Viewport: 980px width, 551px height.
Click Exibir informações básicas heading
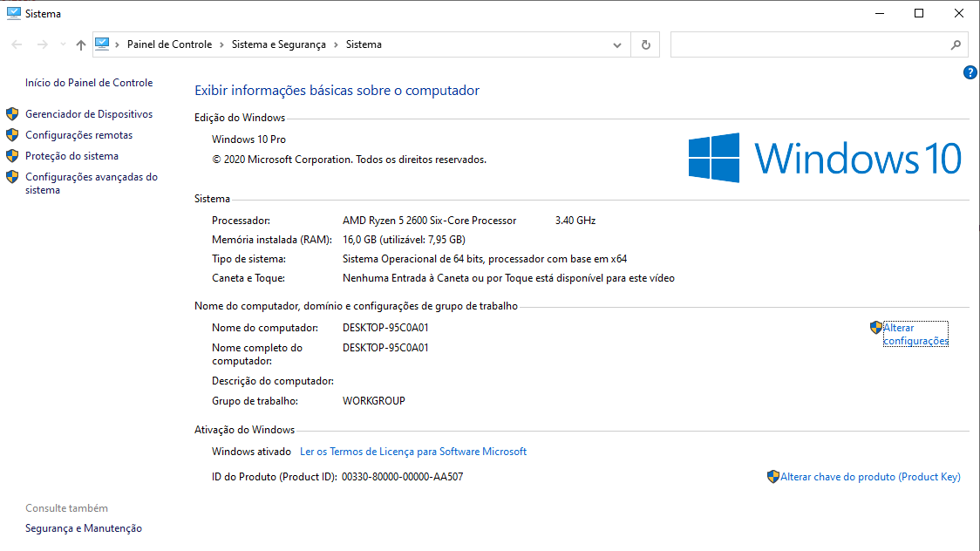tap(337, 91)
